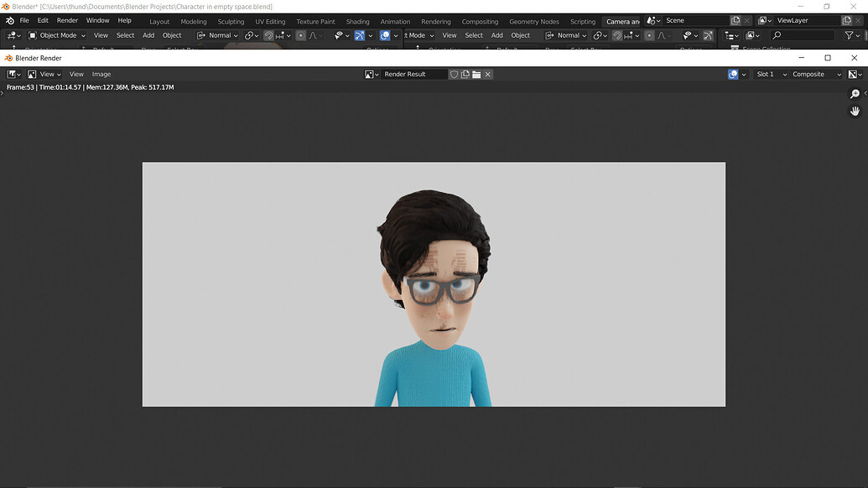
Task: Open the left viewport editor type dropdown
Action: [x=14, y=35]
